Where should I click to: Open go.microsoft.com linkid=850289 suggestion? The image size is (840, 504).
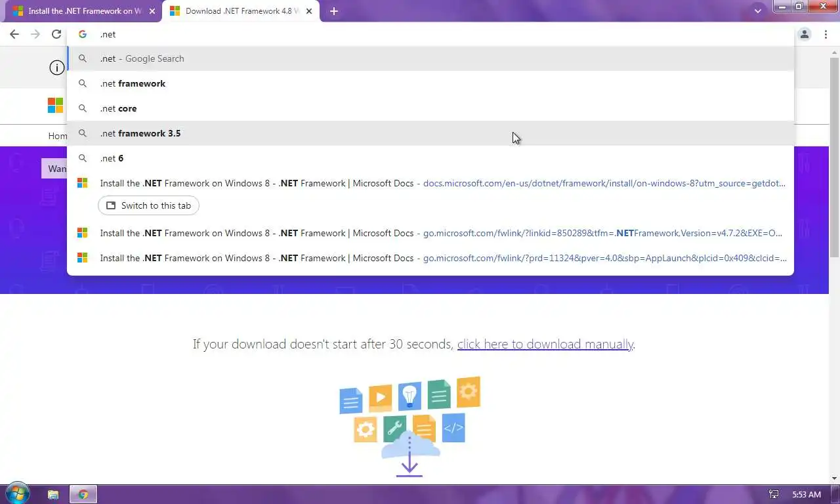(x=430, y=233)
